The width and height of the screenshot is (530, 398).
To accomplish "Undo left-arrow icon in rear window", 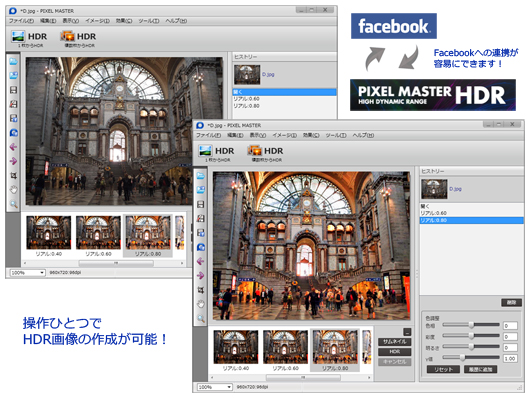I will (14, 147).
